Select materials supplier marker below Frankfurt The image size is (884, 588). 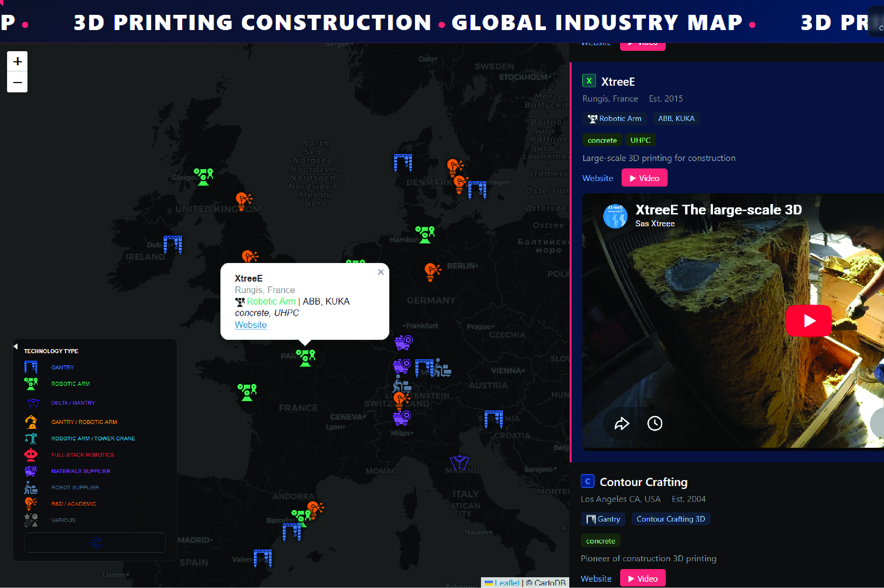403,343
